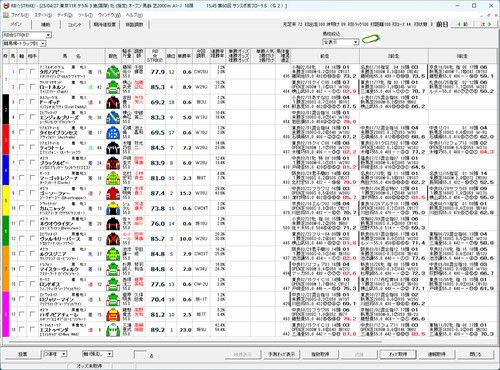Open the ファイル menu
The image size is (500, 370).
pos(20,15)
